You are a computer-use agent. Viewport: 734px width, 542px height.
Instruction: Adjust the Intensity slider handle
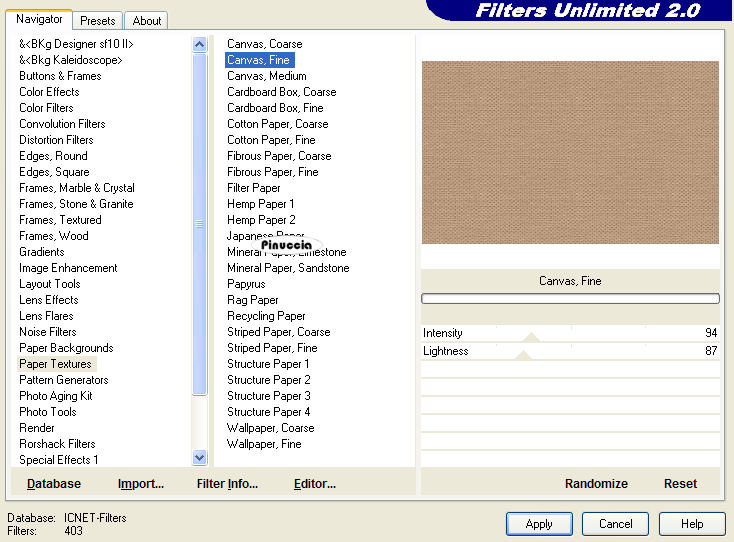[531, 337]
